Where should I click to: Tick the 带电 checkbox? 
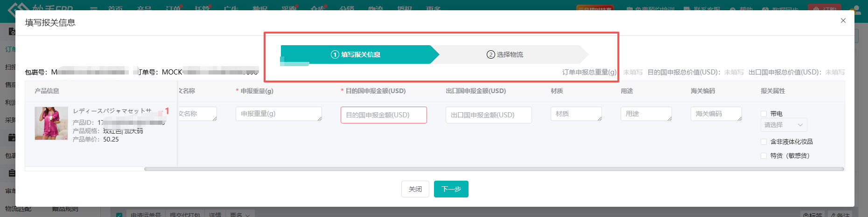tap(764, 114)
